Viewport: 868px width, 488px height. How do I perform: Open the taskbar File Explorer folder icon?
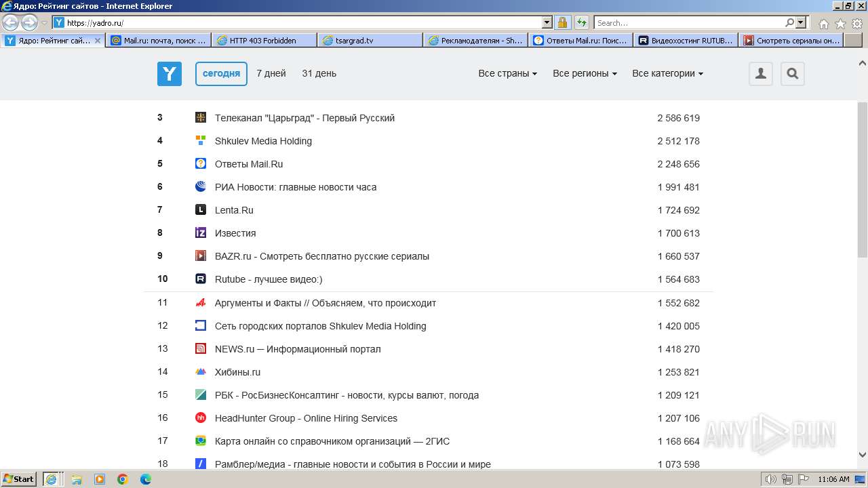pyautogui.click(x=77, y=479)
